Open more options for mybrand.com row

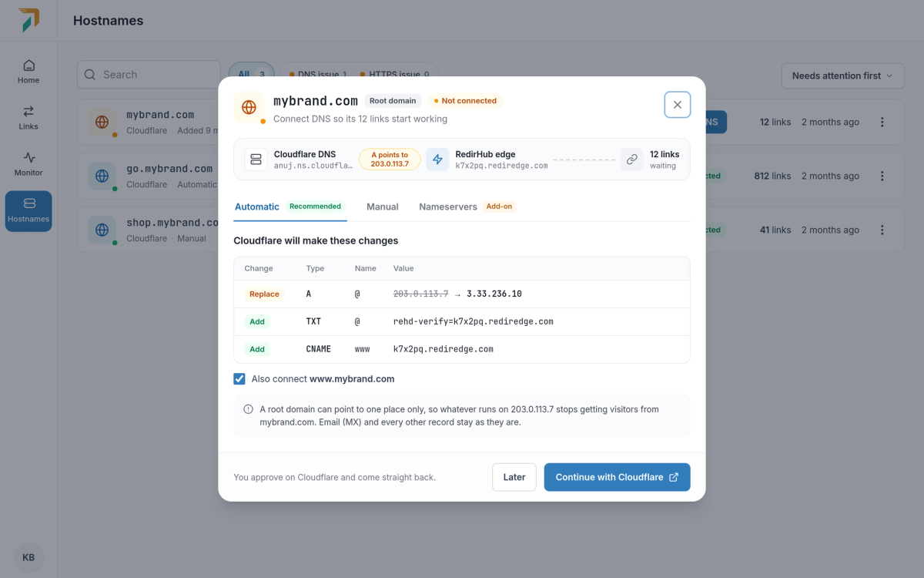point(882,122)
